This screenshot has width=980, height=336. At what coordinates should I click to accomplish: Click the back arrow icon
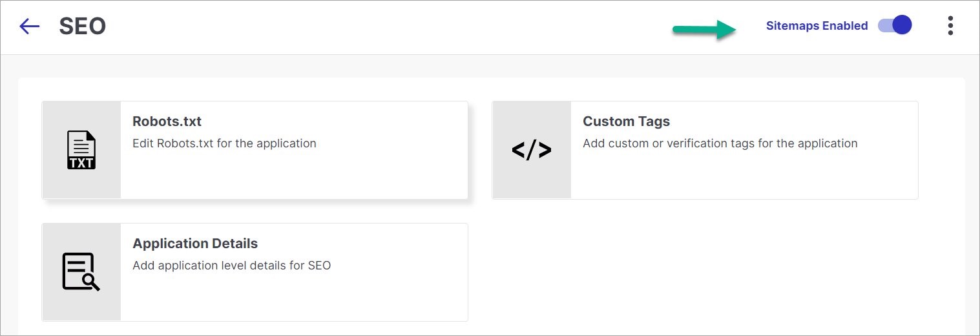pyautogui.click(x=30, y=26)
